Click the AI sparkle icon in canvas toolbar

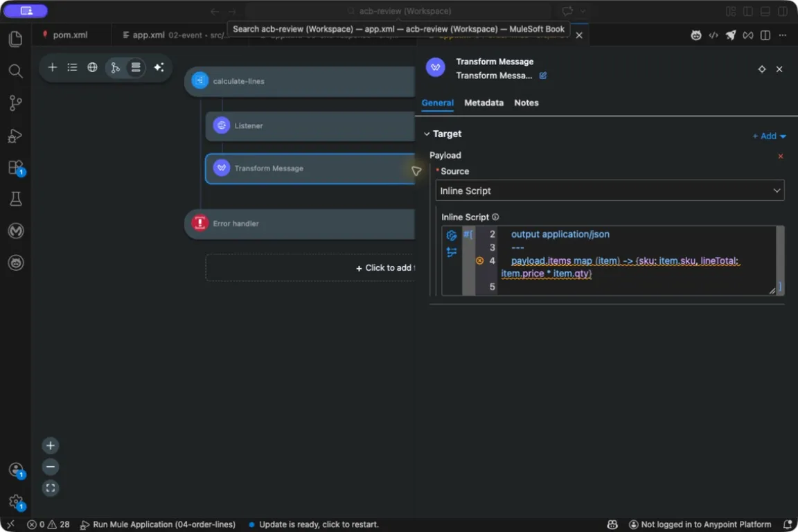pyautogui.click(x=159, y=67)
